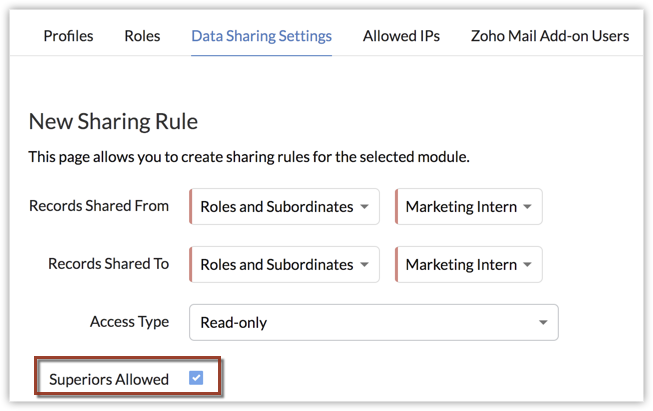Click the Superiors Allowed label text
This screenshot has width=653, height=411.
pos(109,379)
